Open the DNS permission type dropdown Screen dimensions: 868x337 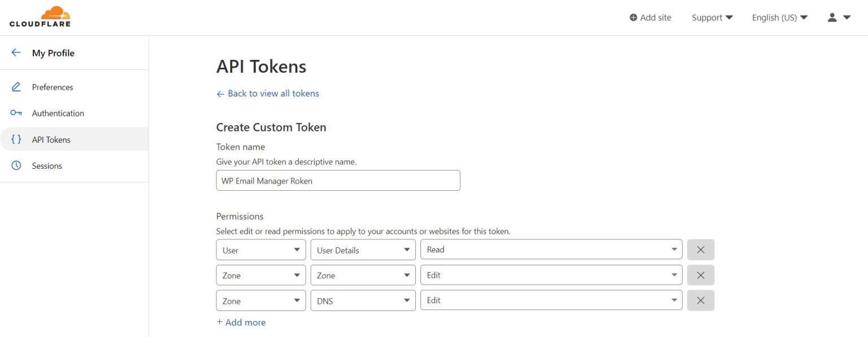[x=363, y=300]
